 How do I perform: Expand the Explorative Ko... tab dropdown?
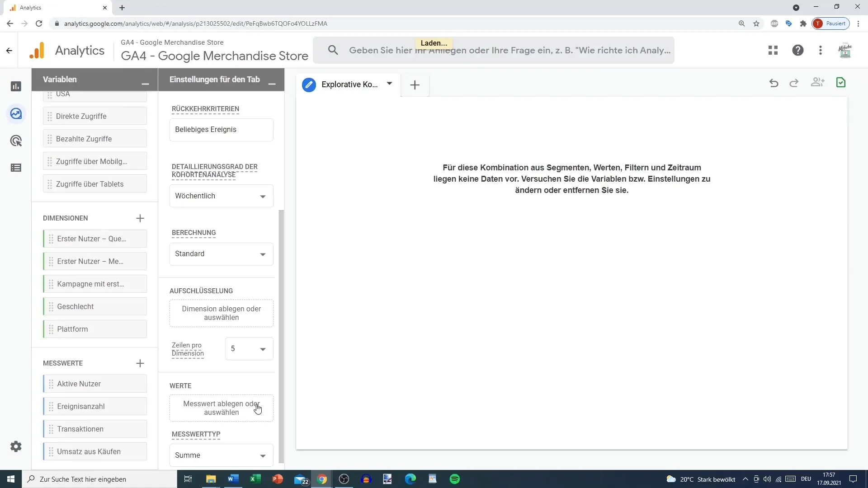pos(391,84)
